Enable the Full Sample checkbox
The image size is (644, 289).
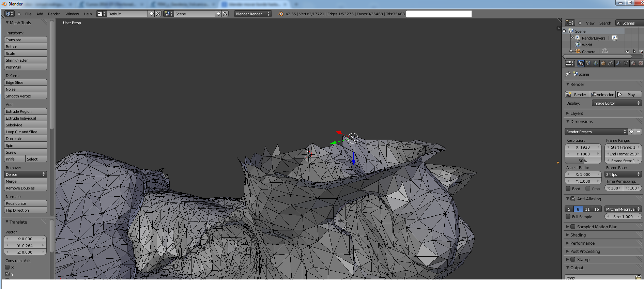568,216
